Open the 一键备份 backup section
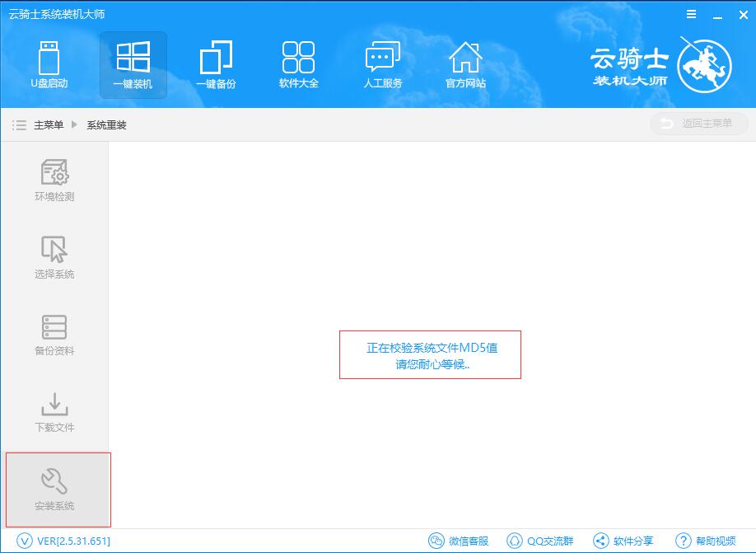Screen dimensions: 756x553 point(216,65)
